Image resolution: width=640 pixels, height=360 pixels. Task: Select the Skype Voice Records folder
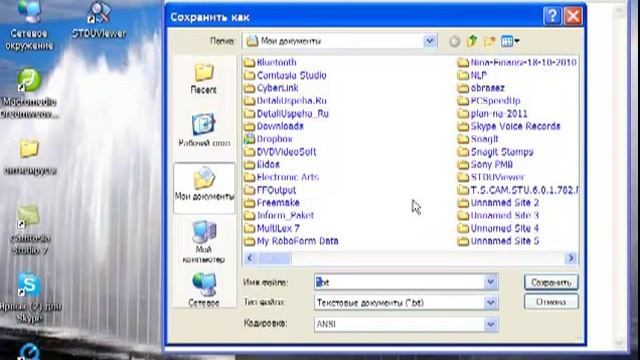point(509,127)
